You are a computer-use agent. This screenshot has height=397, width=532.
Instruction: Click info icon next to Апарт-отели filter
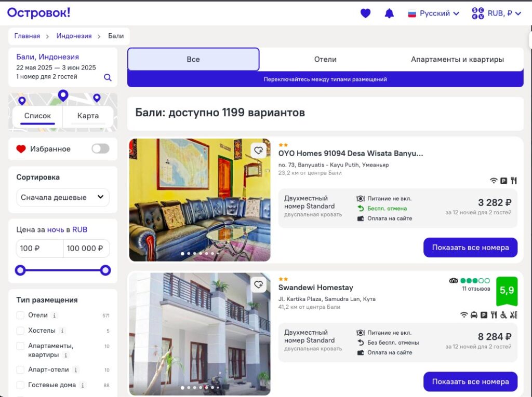[x=76, y=370]
